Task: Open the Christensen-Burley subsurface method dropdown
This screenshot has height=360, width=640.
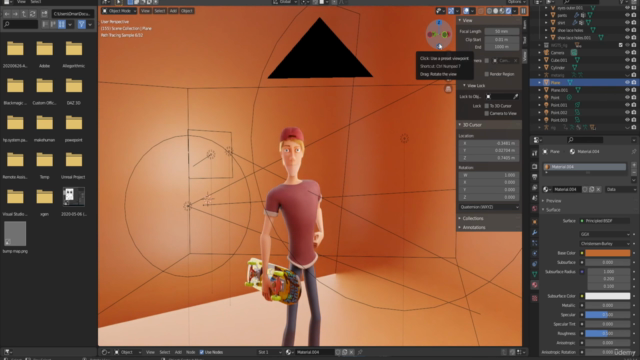Action: [x=605, y=244]
